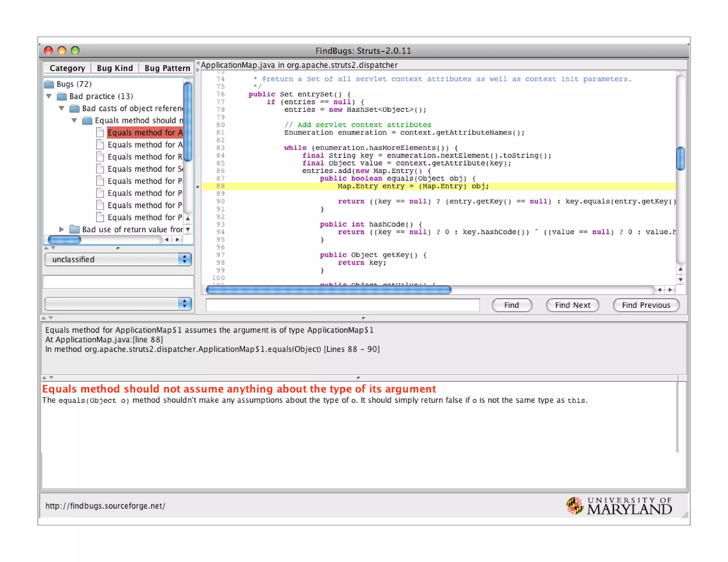Click the bug tree horizontal scrollbar thumb

pos(64,240)
